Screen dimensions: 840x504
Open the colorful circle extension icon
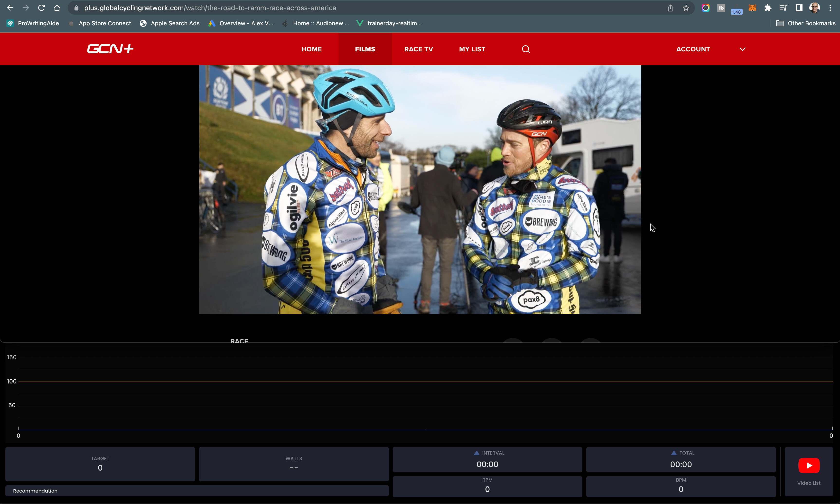(706, 8)
